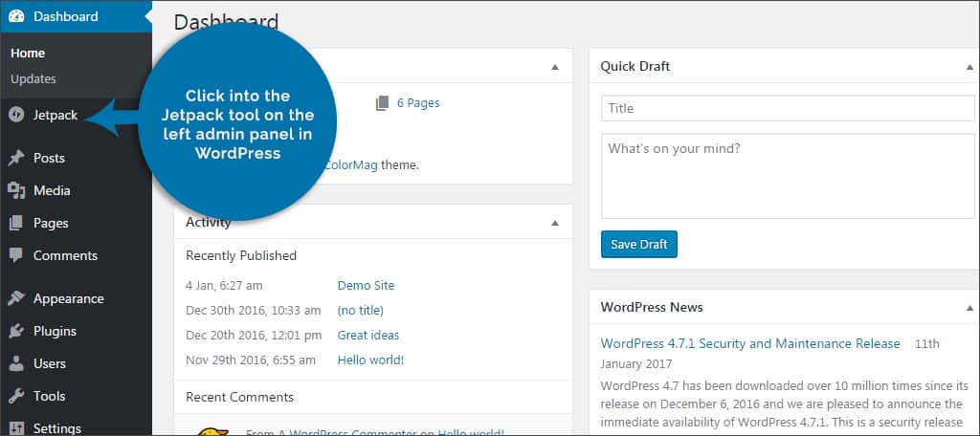Click the Media icon in sidebar
The image size is (980, 436).
(x=16, y=190)
